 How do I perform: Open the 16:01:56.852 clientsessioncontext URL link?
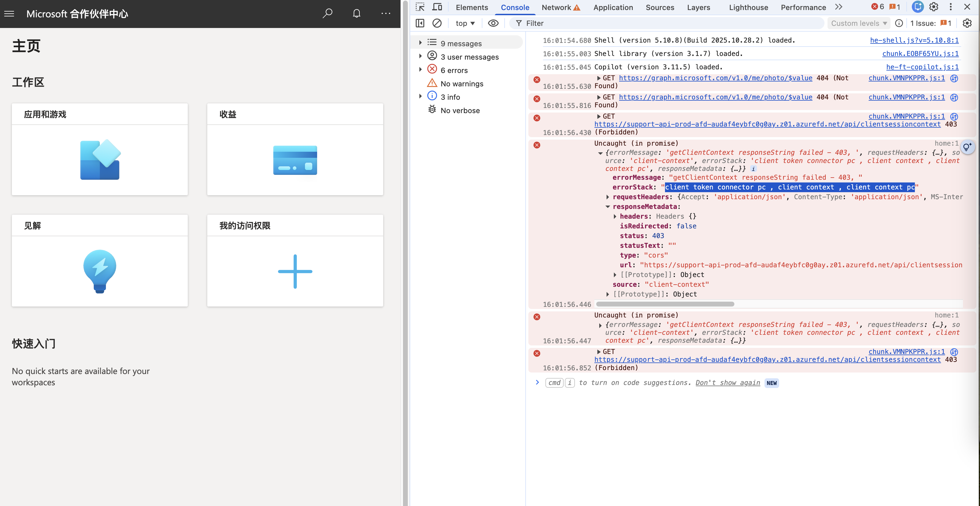point(767,359)
